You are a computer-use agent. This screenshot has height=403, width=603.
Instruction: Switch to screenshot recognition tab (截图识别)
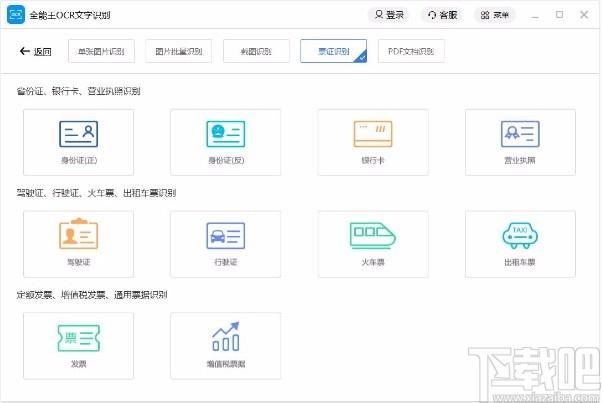(x=256, y=51)
